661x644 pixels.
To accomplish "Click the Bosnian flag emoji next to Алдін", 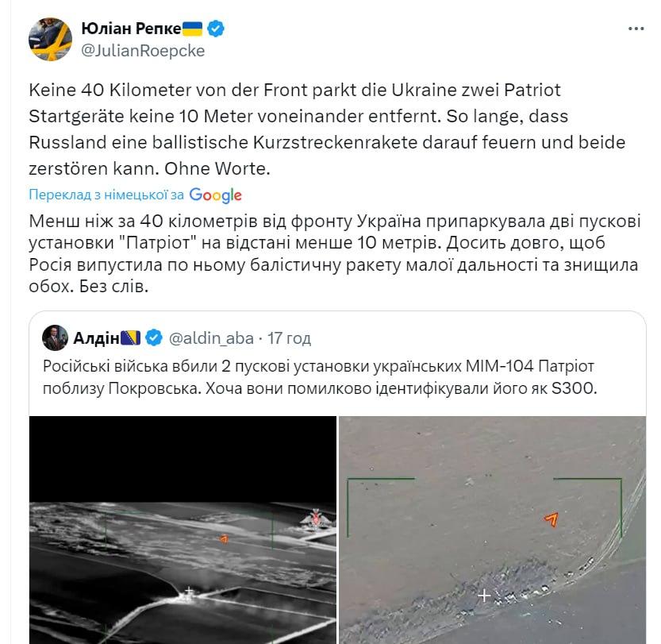I will point(131,337).
